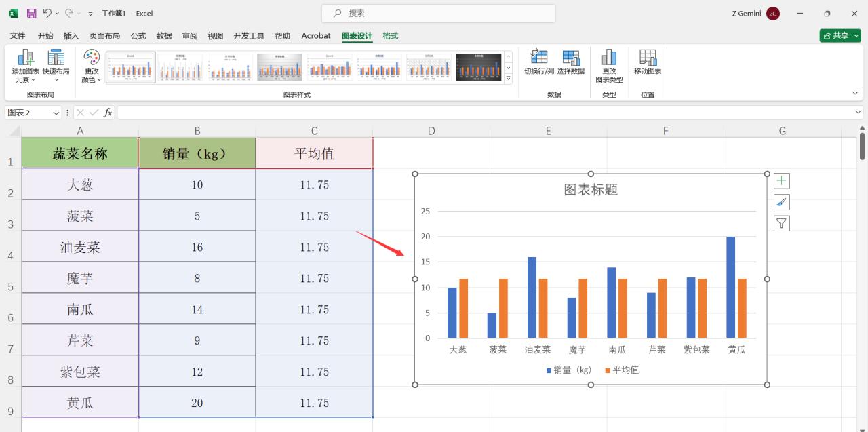Open the 文件 menu tab

(18, 36)
